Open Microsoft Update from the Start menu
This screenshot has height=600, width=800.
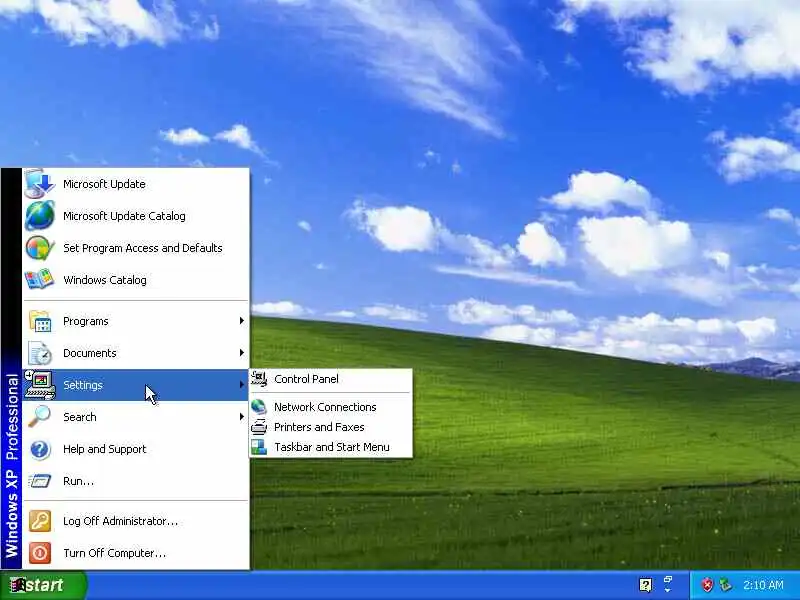136,184
